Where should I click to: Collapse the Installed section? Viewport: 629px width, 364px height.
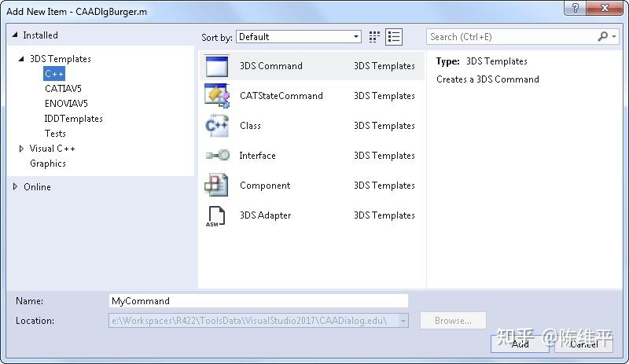(15, 35)
